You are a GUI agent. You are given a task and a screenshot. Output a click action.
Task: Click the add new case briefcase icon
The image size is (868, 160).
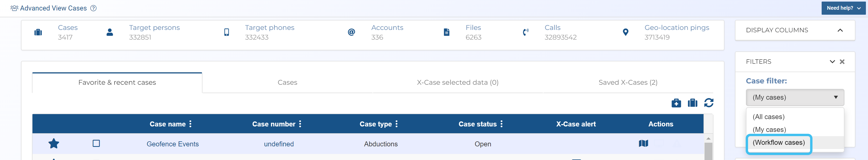pos(676,103)
